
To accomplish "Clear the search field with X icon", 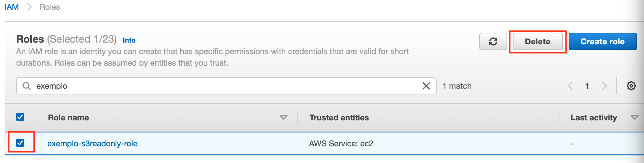I will (x=426, y=86).
